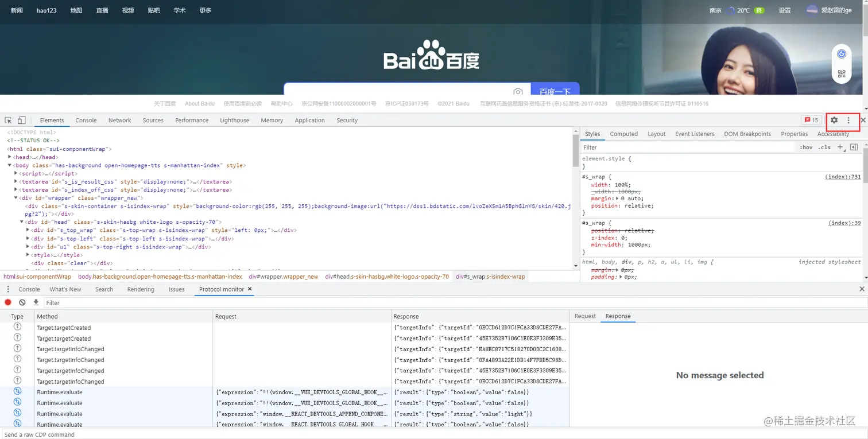Switch to the Console tab in DevTools
This screenshot has height=439, width=868.
[86, 121]
